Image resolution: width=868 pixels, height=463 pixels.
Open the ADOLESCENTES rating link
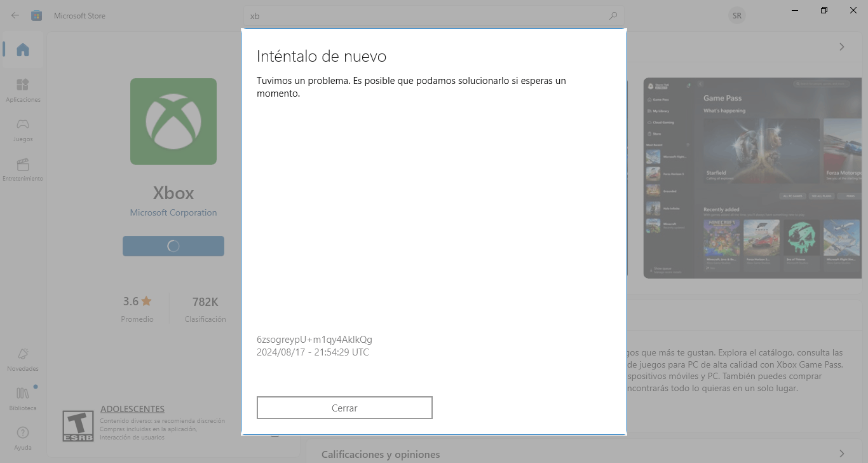(132, 409)
